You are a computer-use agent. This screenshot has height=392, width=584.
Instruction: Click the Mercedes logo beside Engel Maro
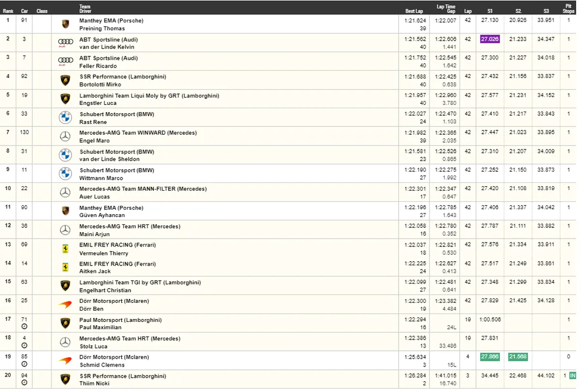[x=65, y=137]
